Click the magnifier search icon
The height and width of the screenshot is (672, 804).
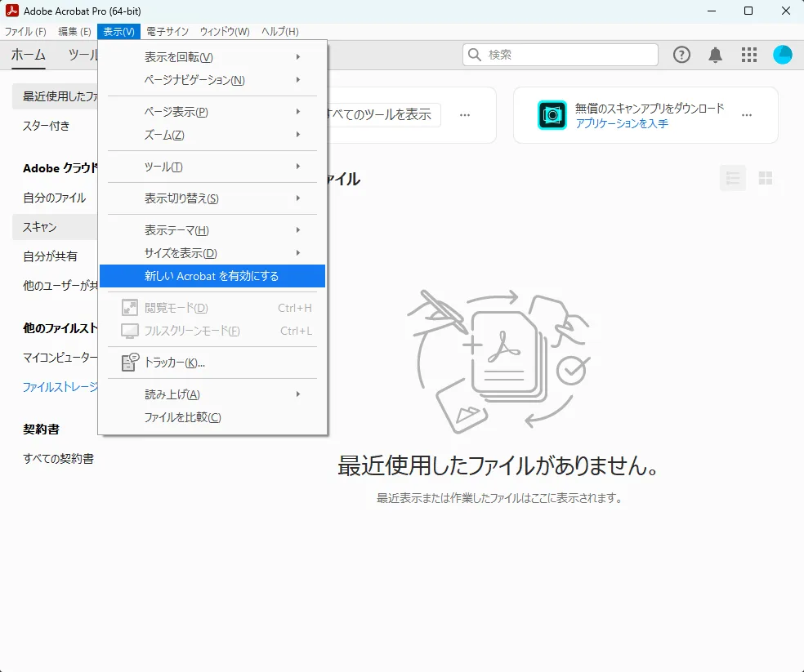[x=475, y=55]
